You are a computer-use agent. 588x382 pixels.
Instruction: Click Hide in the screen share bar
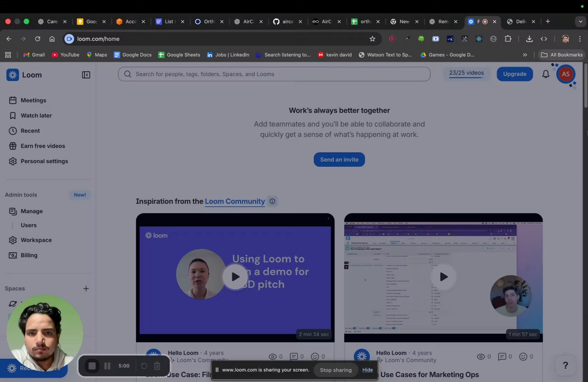pos(367,370)
